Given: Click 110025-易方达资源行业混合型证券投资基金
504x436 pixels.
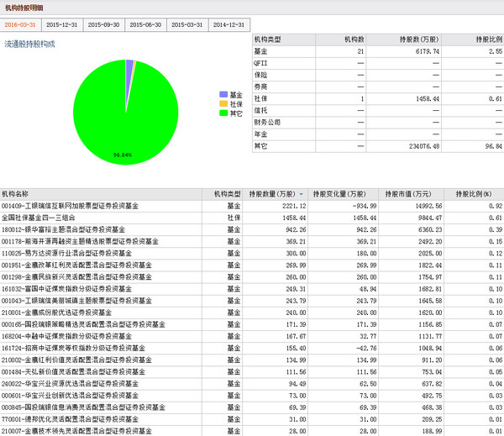Looking at the screenshot, I should (x=66, y=254).
